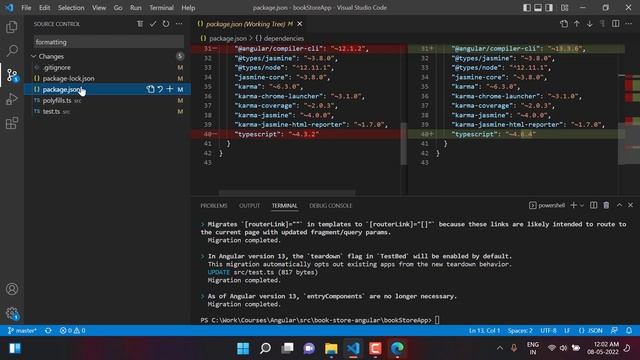Viewport: 640px width, 360px height.
Task: Open the Go menu
Action: 118,8
